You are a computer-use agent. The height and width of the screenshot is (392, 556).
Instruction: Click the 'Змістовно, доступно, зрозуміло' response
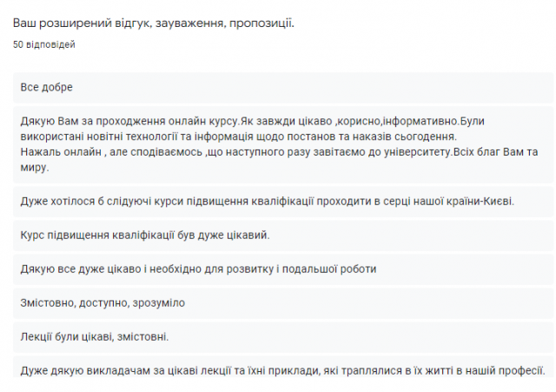pyautogui.click(x=103, y=302)
